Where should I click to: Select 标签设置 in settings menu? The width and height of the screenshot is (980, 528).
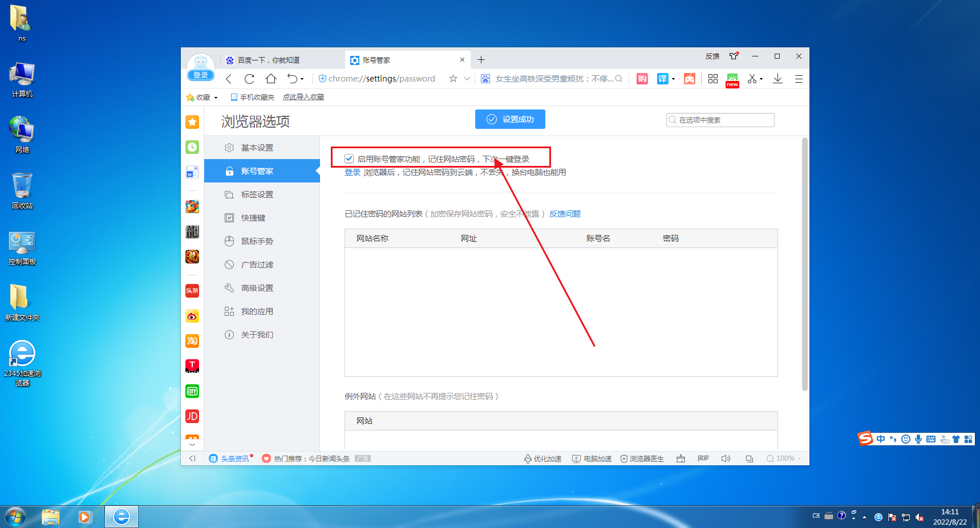[x=262, y=194]
